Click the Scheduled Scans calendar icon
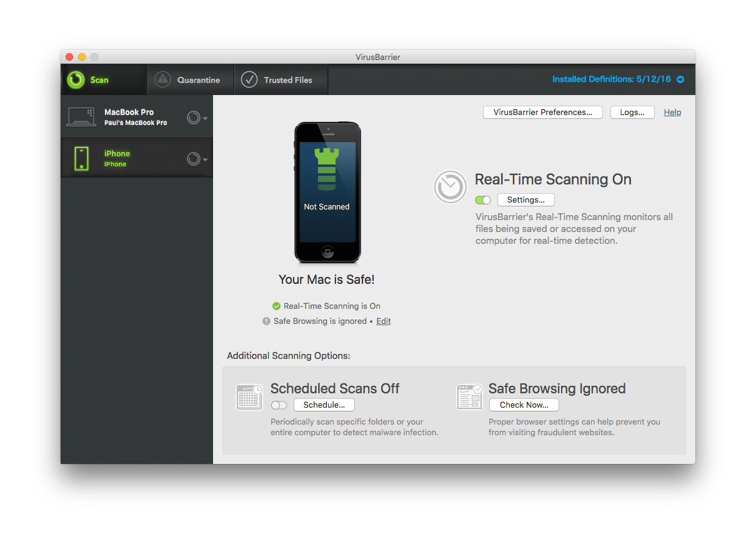The height and width of the screenshot is (544, 756). pos(249,397)
